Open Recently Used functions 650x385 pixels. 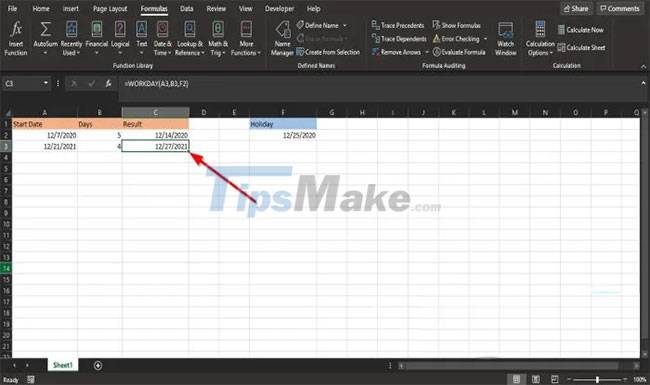[71, 38]
